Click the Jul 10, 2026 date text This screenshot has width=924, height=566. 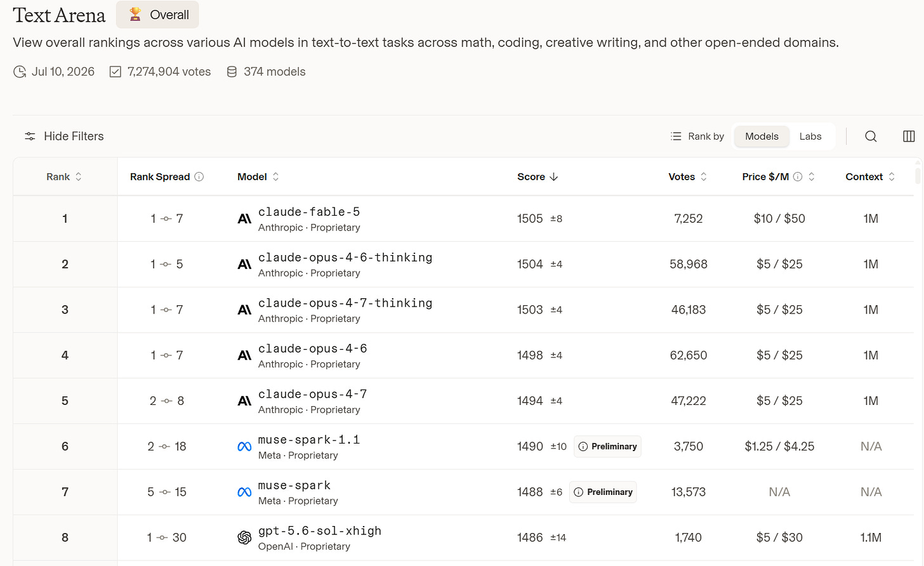tap(63, 72)
